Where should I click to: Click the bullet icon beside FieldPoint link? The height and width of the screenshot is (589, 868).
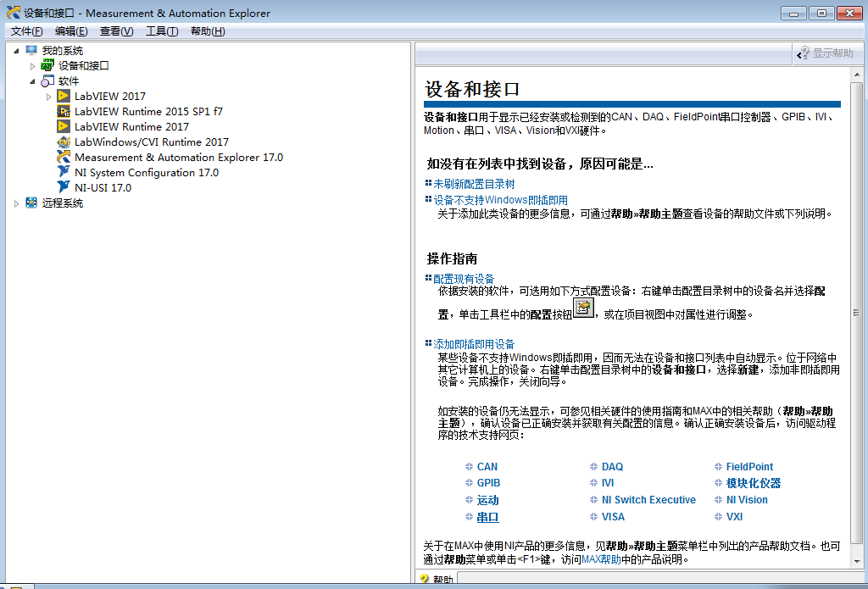(x=718, y=467)
